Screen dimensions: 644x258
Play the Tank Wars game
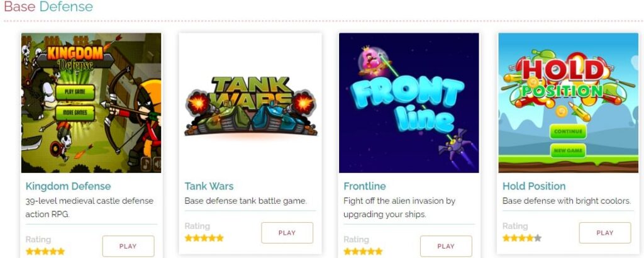coord(287,233)
